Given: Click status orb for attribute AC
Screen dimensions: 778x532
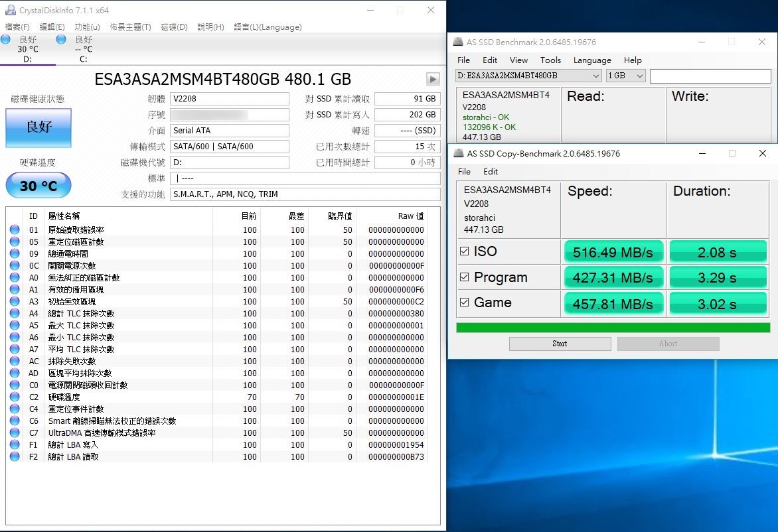Looking at the screenshot, I should pyautogui.click(x=15, y=361).
